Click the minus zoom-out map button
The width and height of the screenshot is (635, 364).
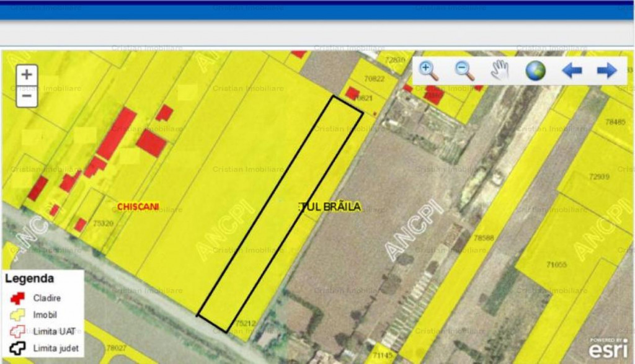click(27, 96)
